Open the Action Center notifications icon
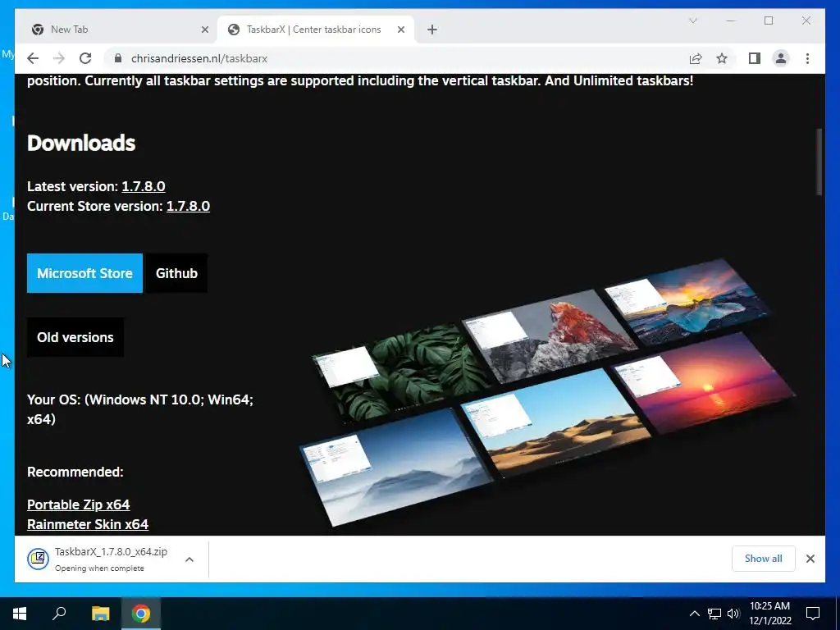Viewport: 840px width, 630px height. point(813,614)
